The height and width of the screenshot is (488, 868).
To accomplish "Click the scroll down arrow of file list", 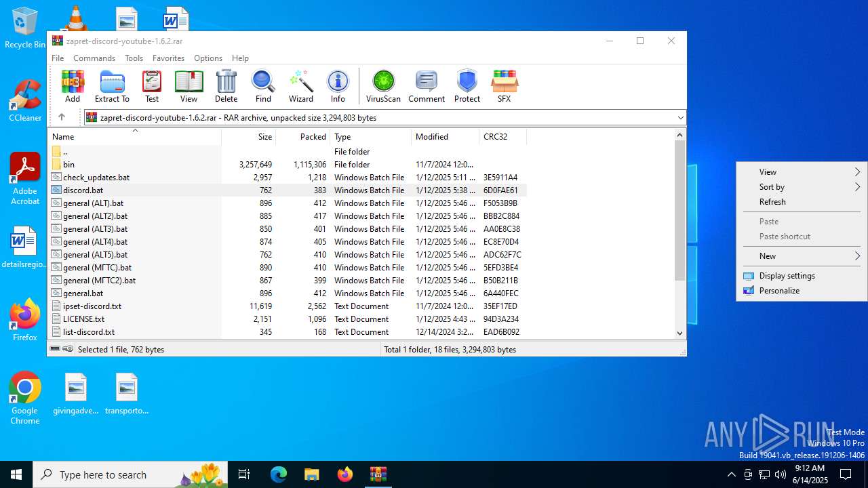I will pyautogui.click(x=680, y=333).
